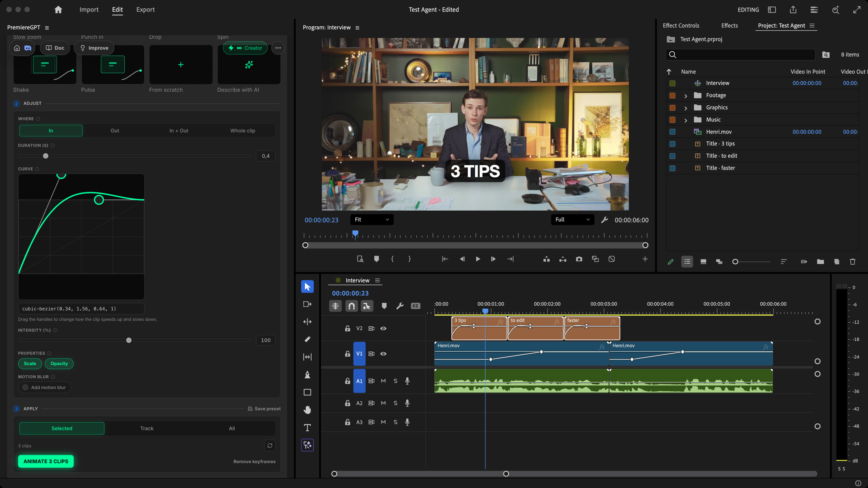Click the Export Frame camera icon
The image size is (868, 488).
(x=579, y=259)
